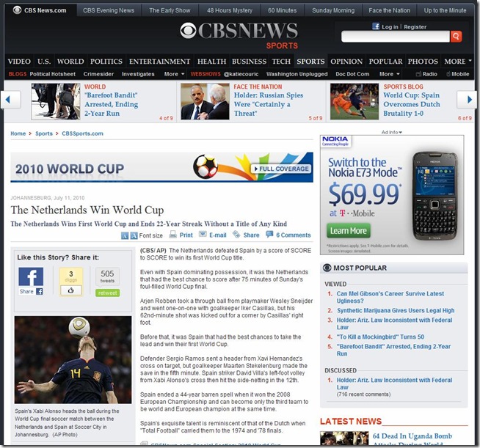Switch to The Early Show tab
Screen dimensions: 480x448
click(170, 10)
